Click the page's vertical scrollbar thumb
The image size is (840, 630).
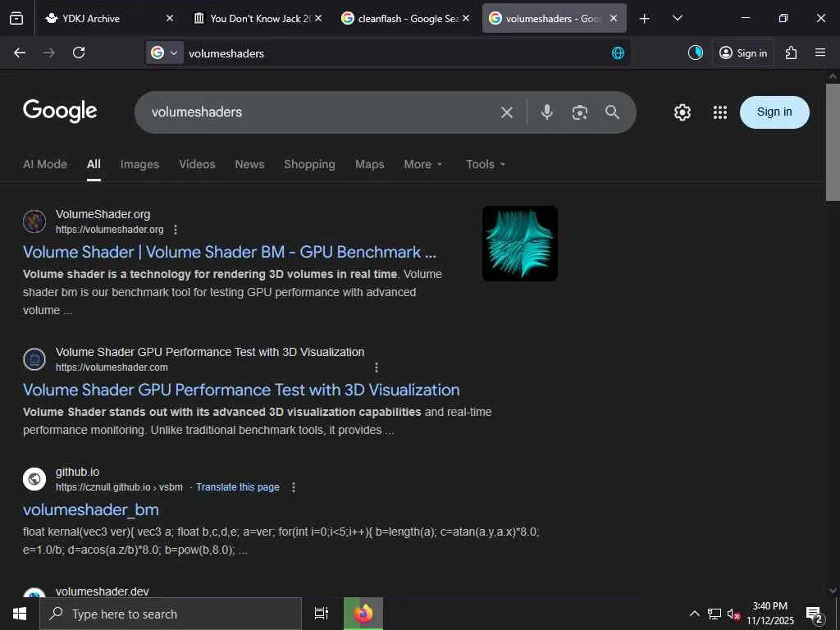(x=833, y=143)
